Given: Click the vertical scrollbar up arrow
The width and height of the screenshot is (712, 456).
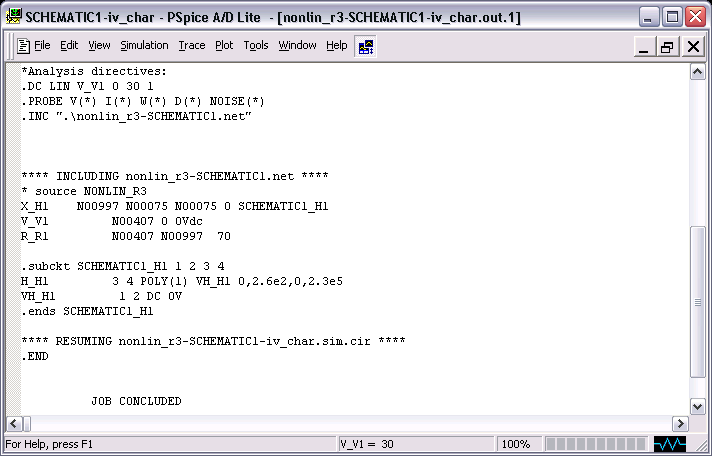Looking at the screenshot, I should coord(697,72).
